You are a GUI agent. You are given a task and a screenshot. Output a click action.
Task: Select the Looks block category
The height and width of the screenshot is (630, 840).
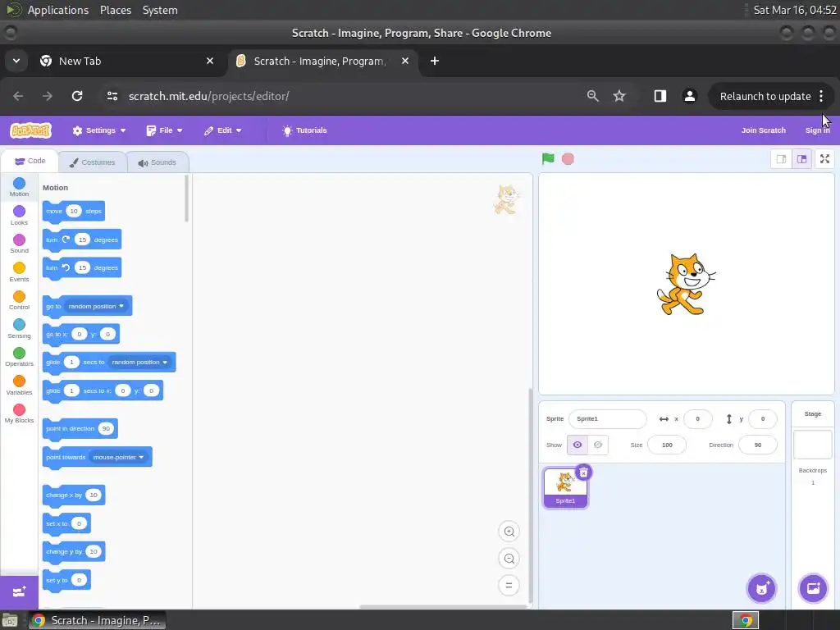click(x=20, y=216)
